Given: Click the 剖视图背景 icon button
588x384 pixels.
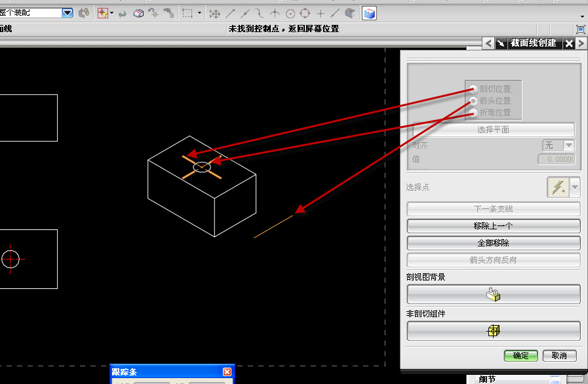Looking at the screenshot, I should coord(494,294).
